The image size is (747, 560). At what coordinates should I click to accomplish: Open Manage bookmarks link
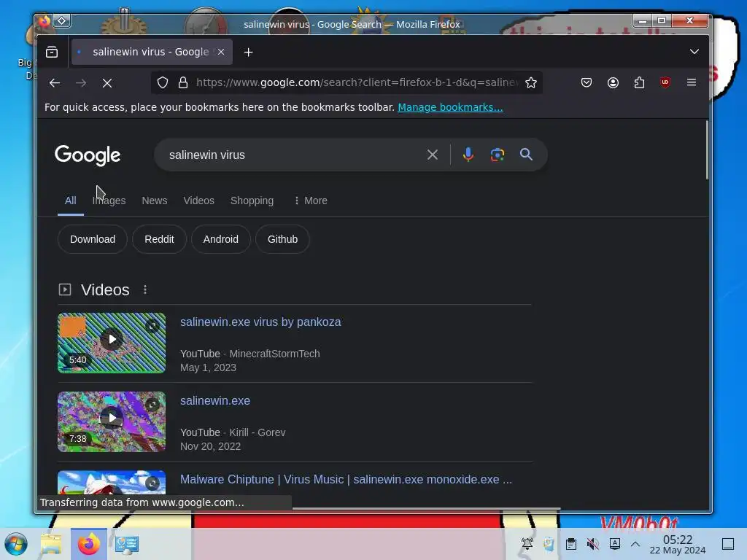(x=450, y=108)
